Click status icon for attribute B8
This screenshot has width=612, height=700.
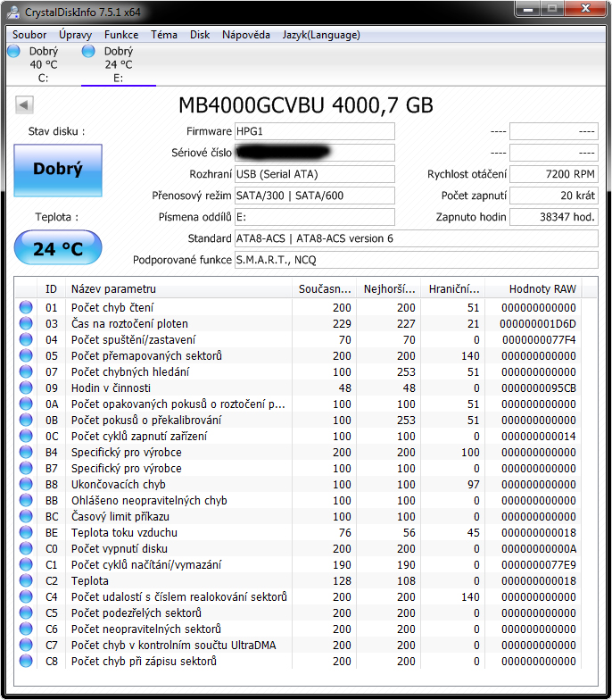pos(26,484)
